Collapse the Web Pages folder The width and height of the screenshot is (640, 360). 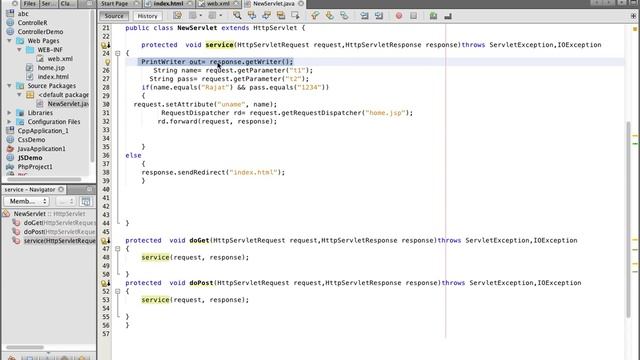coord(9,41)
